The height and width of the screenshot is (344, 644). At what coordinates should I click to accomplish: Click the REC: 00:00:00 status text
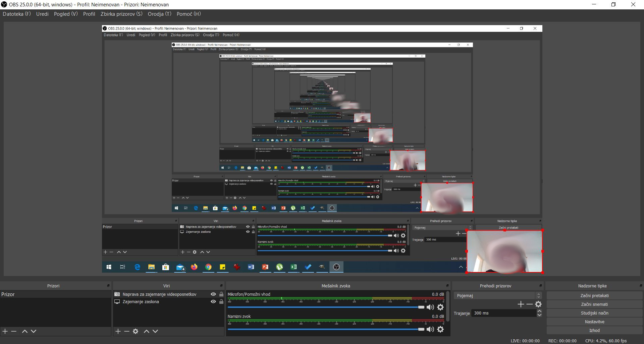coord(562,341)
